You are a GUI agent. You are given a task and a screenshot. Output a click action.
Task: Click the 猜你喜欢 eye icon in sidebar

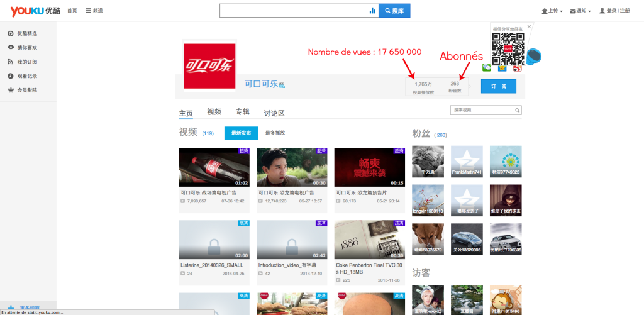click(11, 48)
